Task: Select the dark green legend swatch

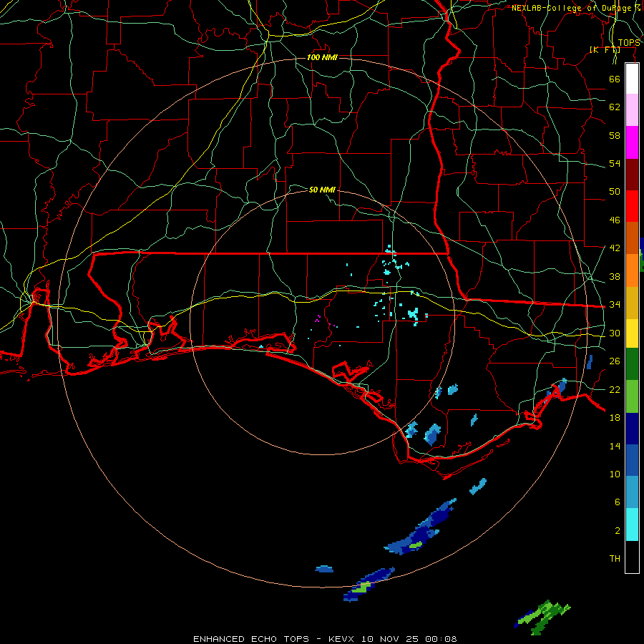Action: pos(632,364)
